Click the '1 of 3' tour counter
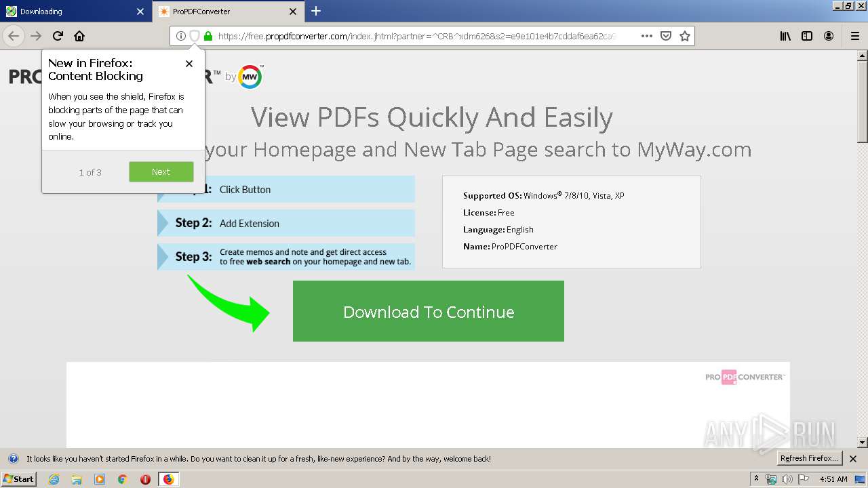Viewport: 868px width, 488px height. 90,172
